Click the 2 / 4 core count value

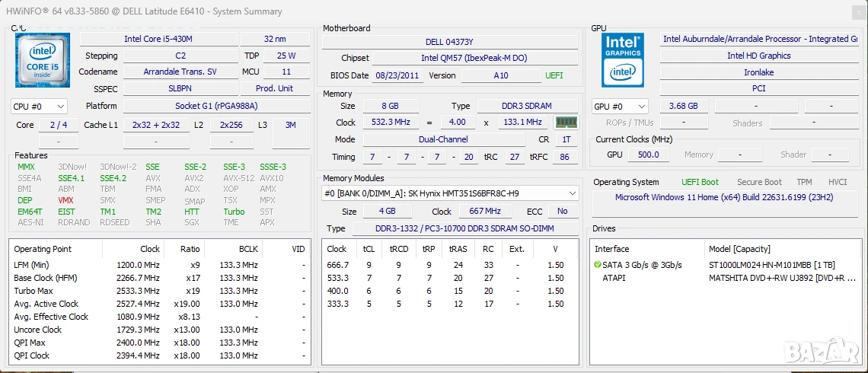(x=59, y=125)
